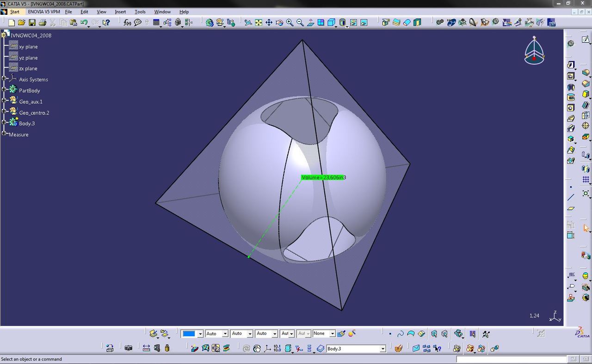Click the Line tool on right toolbar
Viewport: 592px width, 364px height.
[571, 197]
